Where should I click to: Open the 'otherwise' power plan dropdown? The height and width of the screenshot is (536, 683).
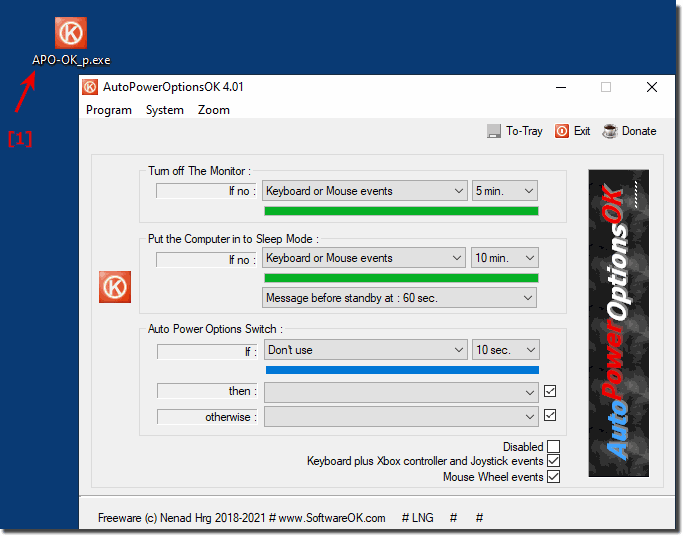pos(401,417)
